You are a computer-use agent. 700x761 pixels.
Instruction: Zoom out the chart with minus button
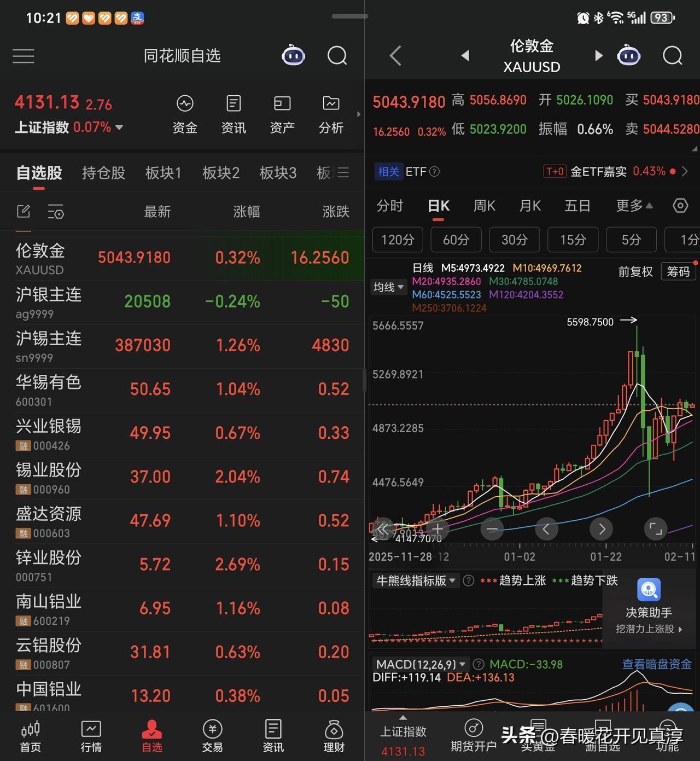492,529
